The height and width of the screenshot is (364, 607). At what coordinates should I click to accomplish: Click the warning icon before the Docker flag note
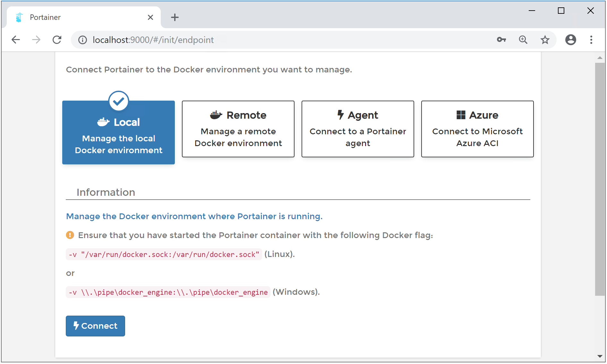70,235
